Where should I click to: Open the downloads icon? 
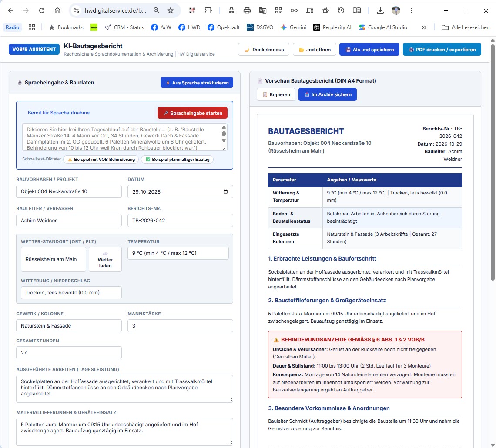pyautogui.click(x=380, y=10)
